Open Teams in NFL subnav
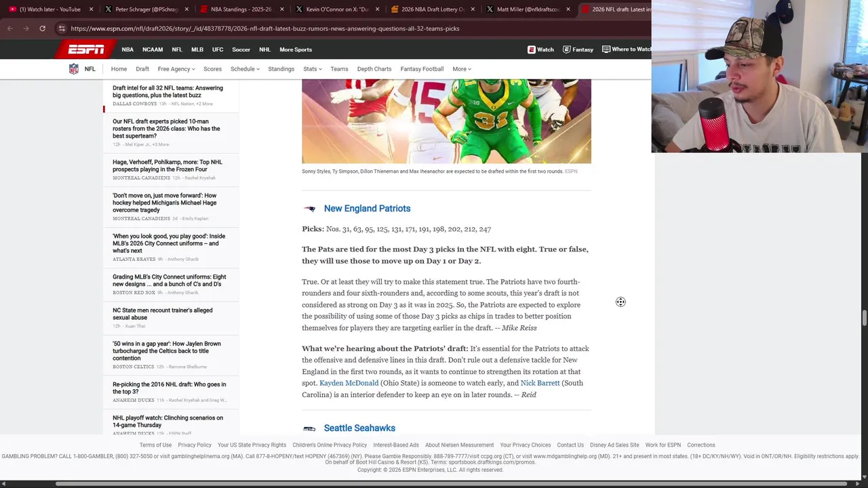The width and height of the screenshot is (868, 488). [x=339, y=69]
